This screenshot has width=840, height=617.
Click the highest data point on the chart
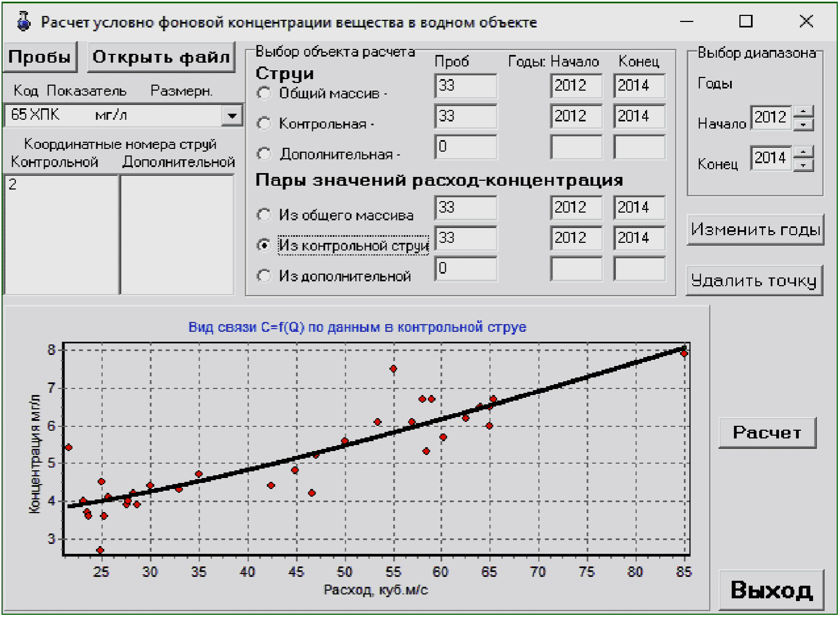pos(684,354)
